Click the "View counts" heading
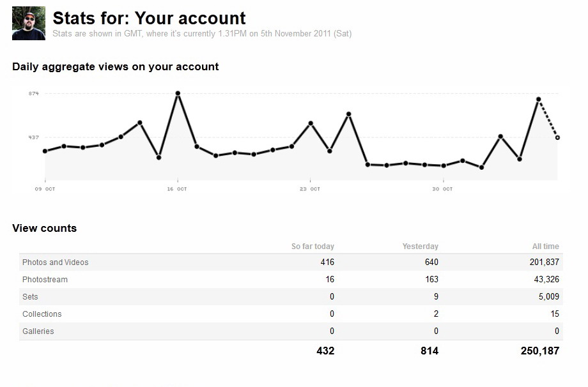Image resolution: width=588 pixels, height=387 pixels. (44, 228)
